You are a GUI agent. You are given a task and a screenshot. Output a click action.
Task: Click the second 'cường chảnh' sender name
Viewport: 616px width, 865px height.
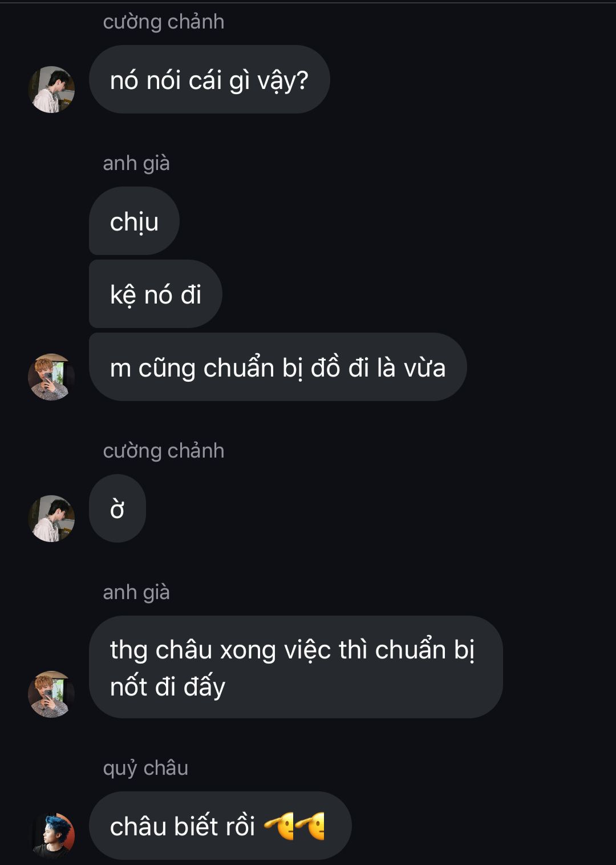[164, 451]
